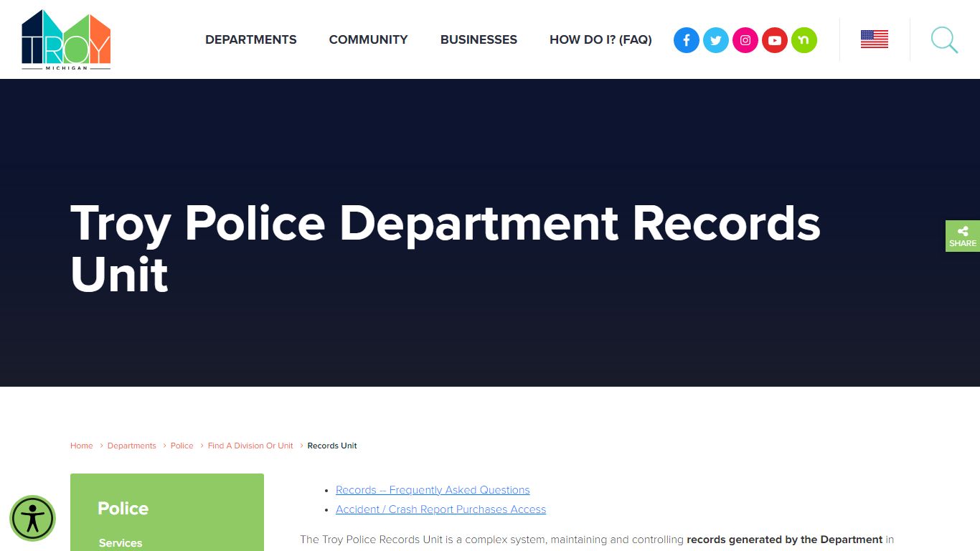Click the page title Troy Police Department Records Unit

tap(445, 248)
